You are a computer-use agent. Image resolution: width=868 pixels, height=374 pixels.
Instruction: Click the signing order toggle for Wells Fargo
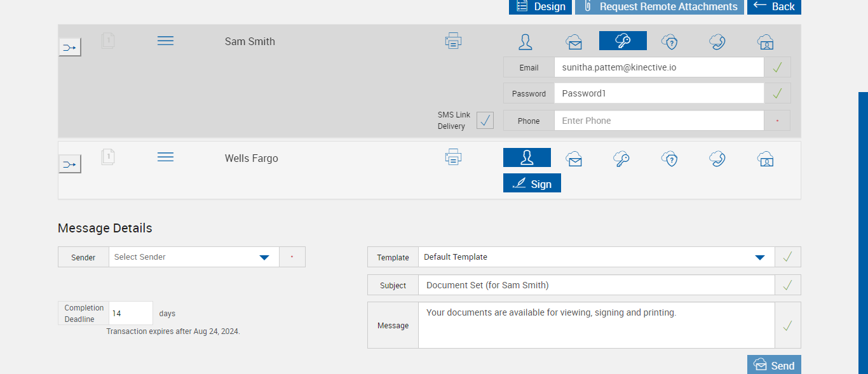click(70, 164)
